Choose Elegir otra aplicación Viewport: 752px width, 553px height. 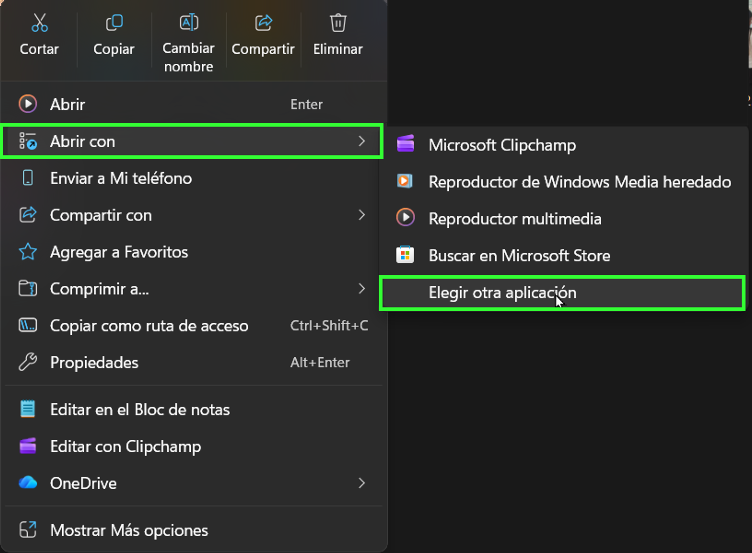click(x=562, y=293)
